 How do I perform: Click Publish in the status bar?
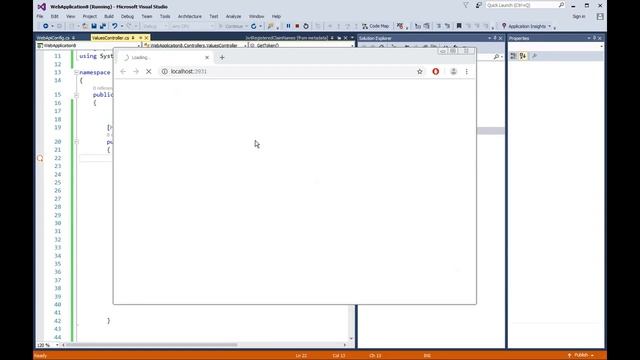click(x=581, y=355)
